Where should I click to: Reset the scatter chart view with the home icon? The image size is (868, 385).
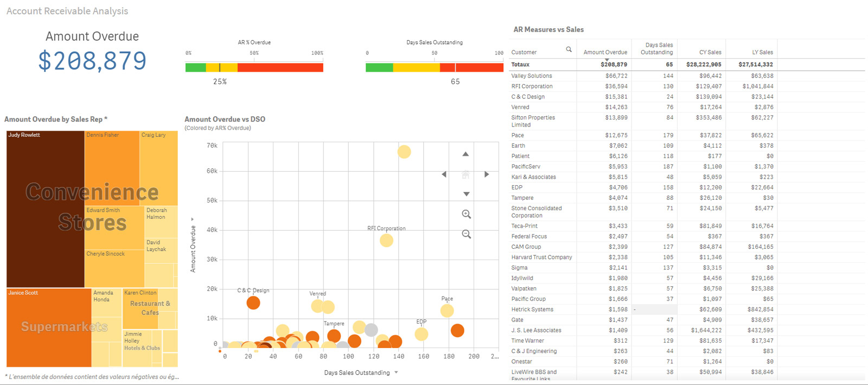pos(465,174)
